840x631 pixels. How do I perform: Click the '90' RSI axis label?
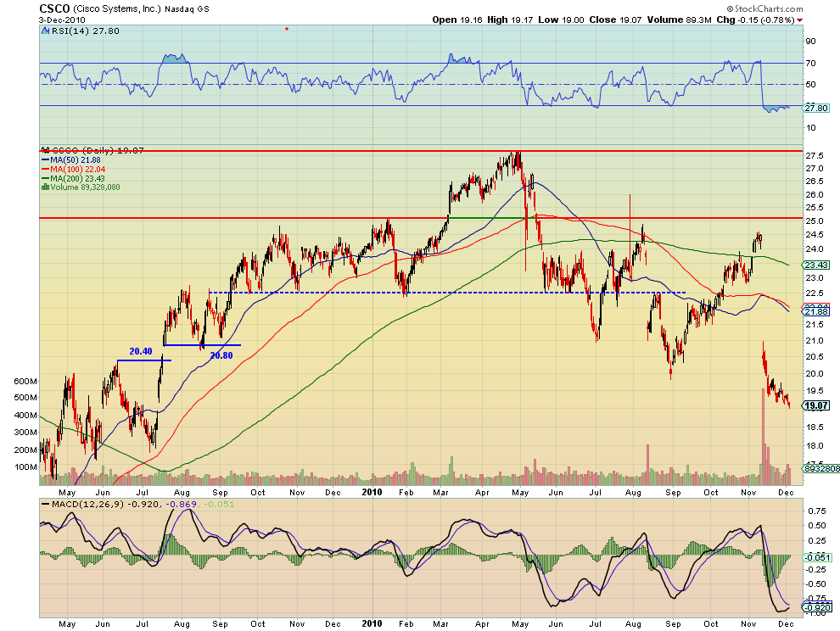pos(810,42)
